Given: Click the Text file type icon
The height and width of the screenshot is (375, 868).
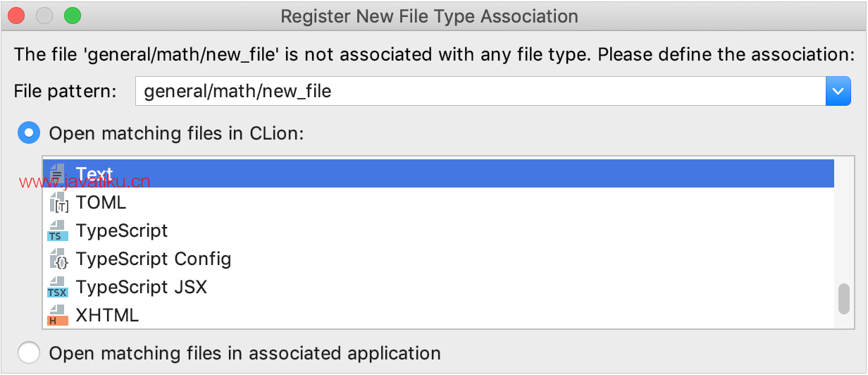Looking at the screenshot, I should coord(58,174).
